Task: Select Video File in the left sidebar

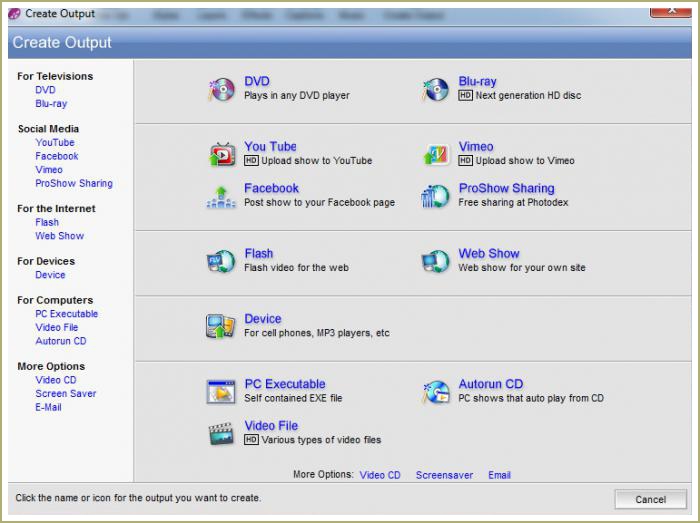Action: [x=57, y=327]
